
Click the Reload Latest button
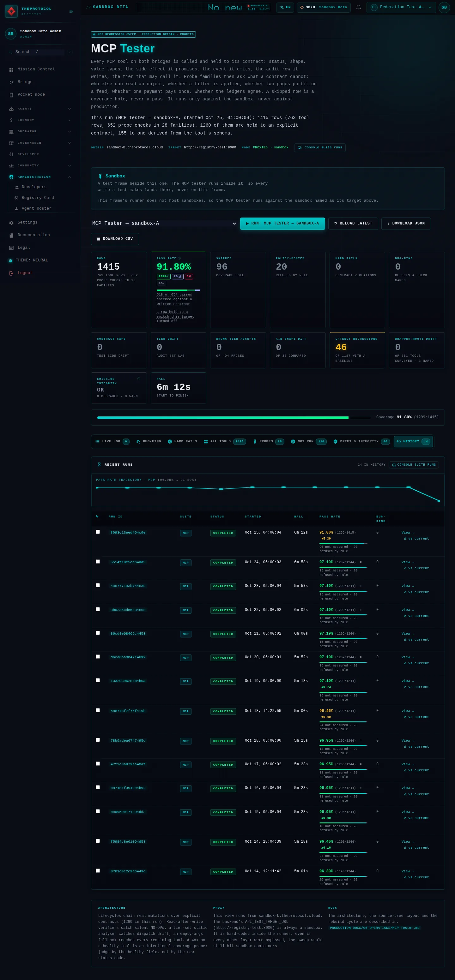click(353, 224)
